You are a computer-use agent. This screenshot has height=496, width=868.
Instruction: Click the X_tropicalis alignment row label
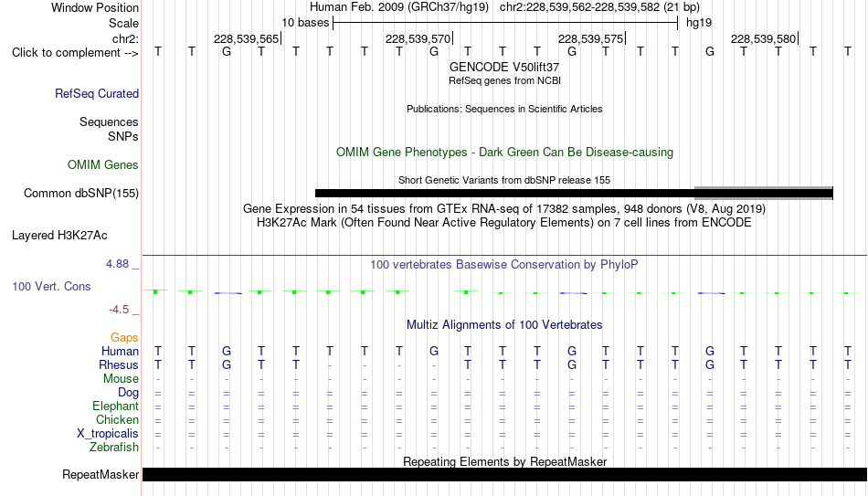coord(108,434)
